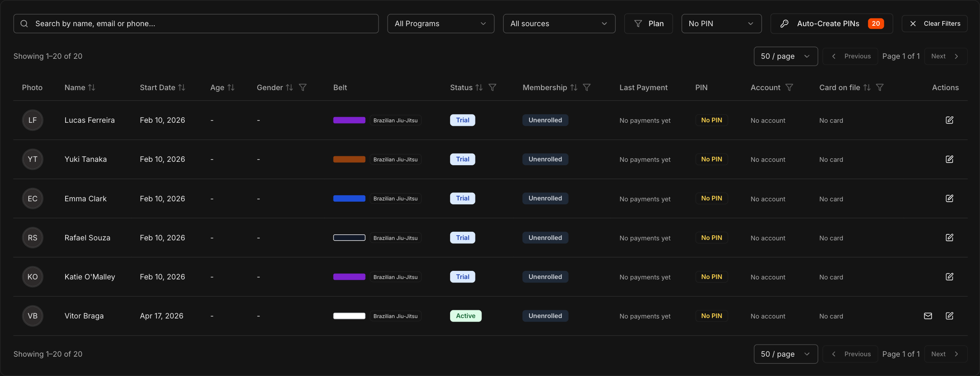Edit Katie O'Malley's record

[950, 277]
